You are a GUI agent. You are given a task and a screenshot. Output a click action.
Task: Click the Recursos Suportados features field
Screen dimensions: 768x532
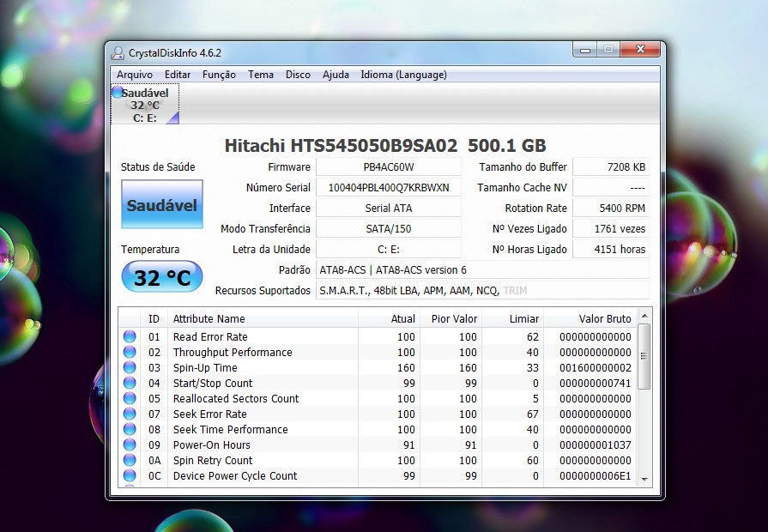coord(482,291)
